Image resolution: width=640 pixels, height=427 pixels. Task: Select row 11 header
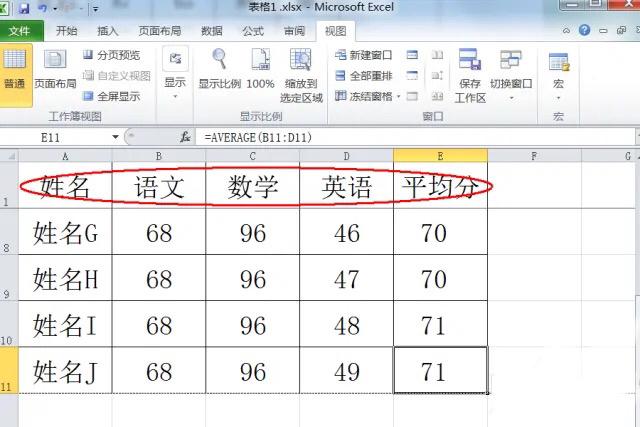pos(9,370)
